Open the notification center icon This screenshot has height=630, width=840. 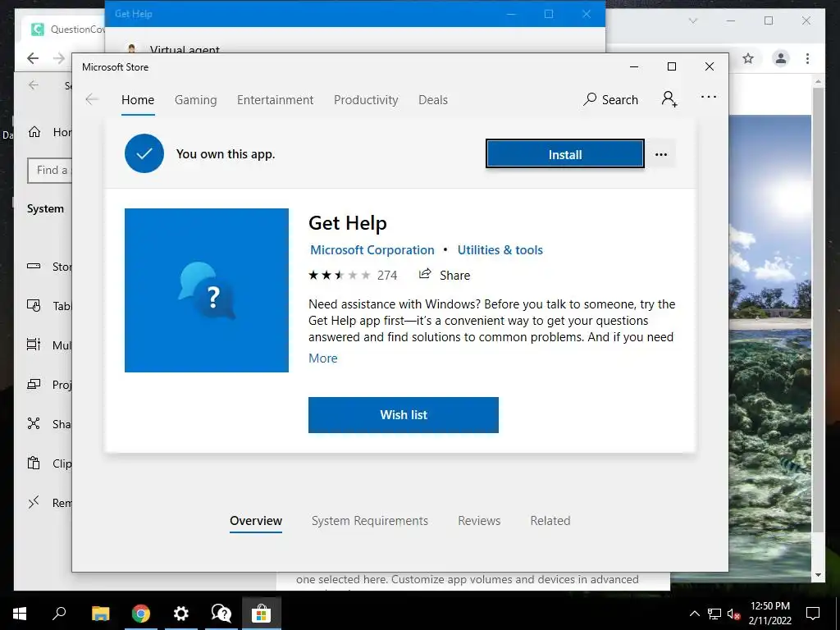[813, 614]
